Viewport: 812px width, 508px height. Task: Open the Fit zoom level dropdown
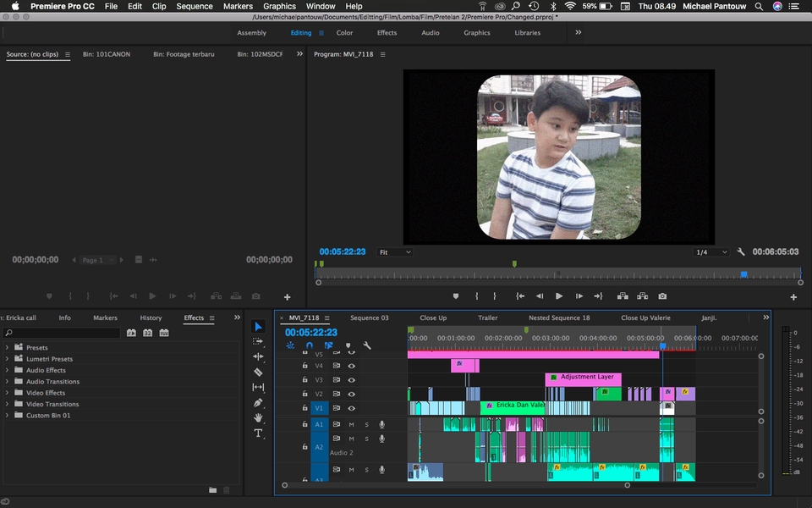click(x=395, y=252)
